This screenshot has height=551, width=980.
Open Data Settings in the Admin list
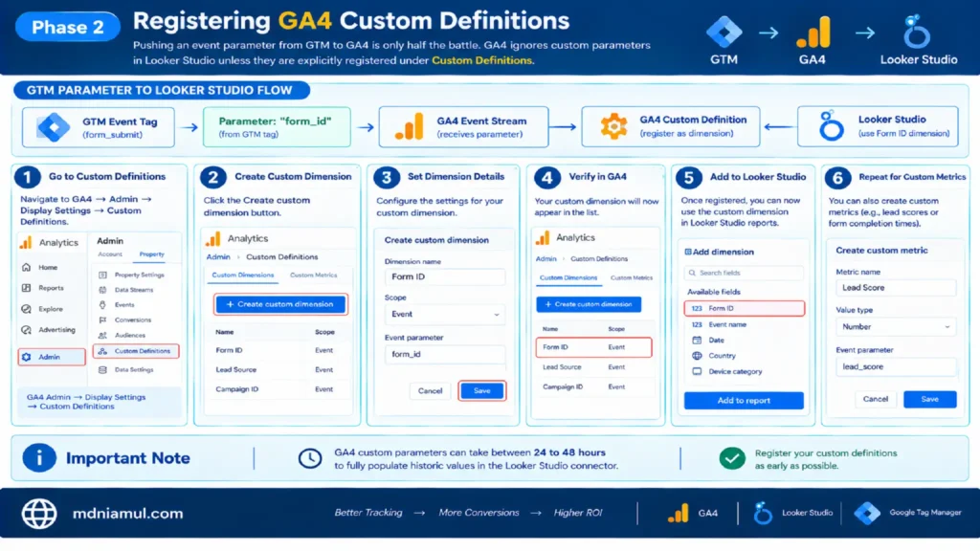pyautogui.click(x=126, y=370)
